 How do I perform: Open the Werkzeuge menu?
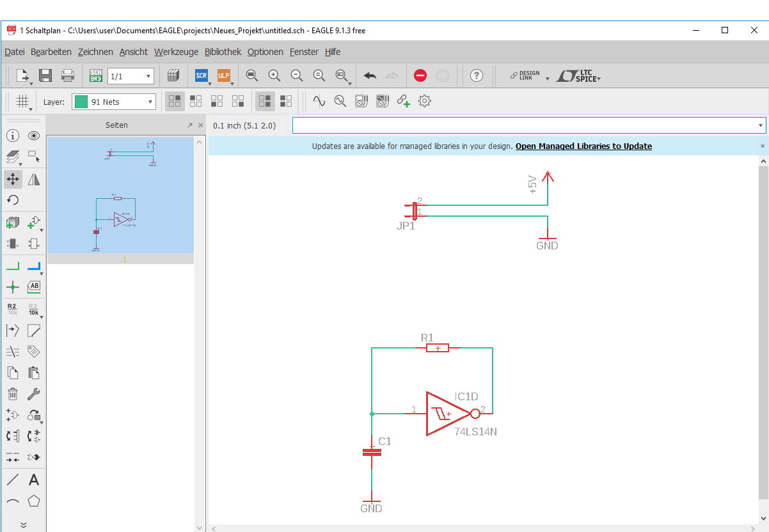click(176, 52)
